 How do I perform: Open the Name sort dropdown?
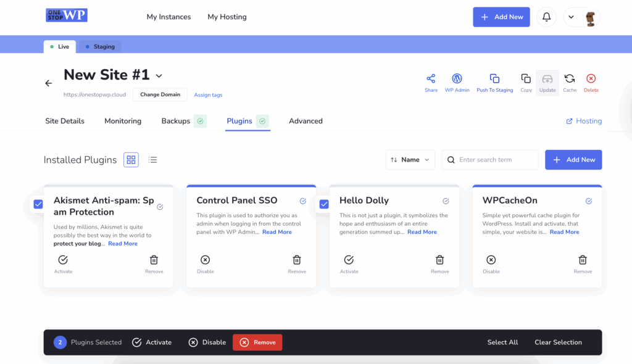tap(410, 160)
